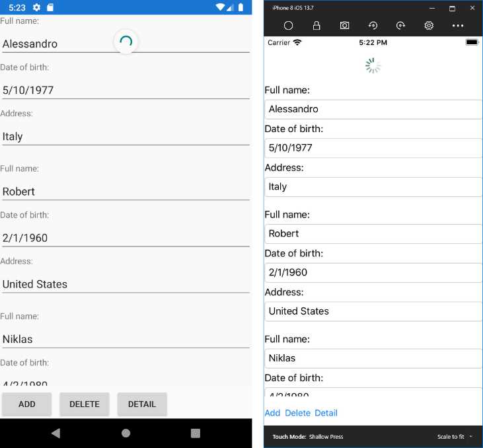The image size is (483, 448).
Task: Tap the iOS activity indicator spinner
Action: click(x=373, y=65)
